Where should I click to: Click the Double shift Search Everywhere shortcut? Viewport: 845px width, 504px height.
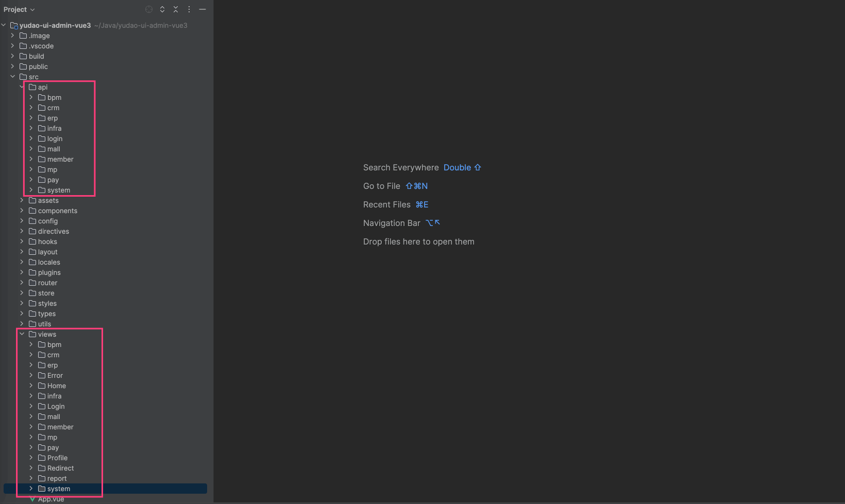point(462,167)
